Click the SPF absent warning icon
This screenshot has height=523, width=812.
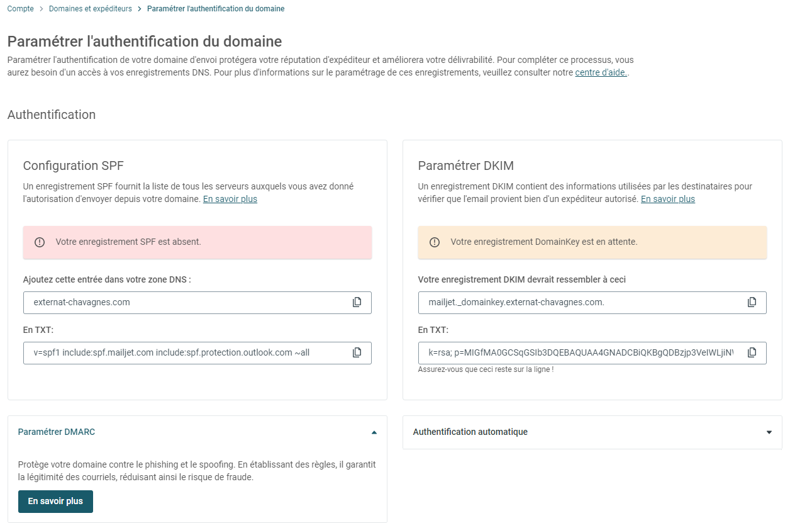click(x=40, y=242)
